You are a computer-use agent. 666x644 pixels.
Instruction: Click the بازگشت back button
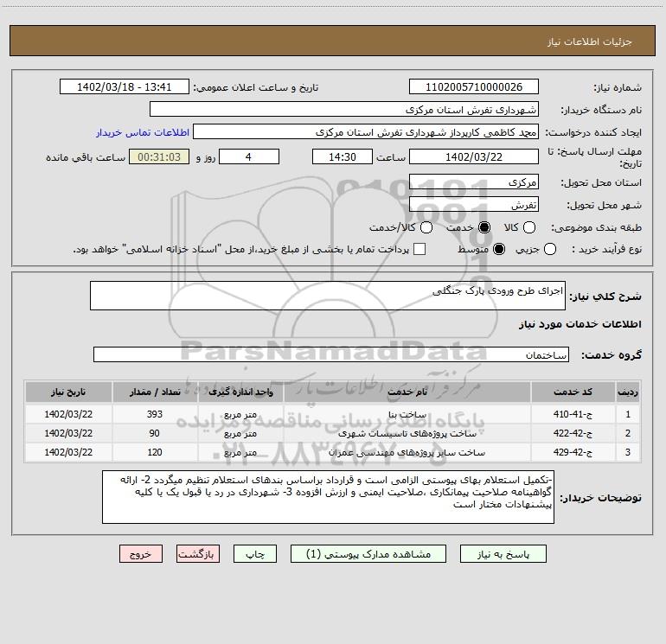click(x=198, y=554)
